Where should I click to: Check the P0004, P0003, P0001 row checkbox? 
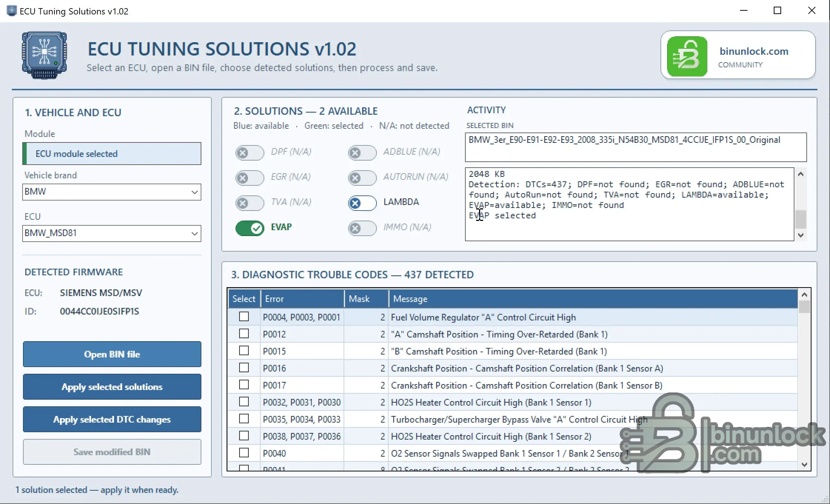(x=244, y=317)
